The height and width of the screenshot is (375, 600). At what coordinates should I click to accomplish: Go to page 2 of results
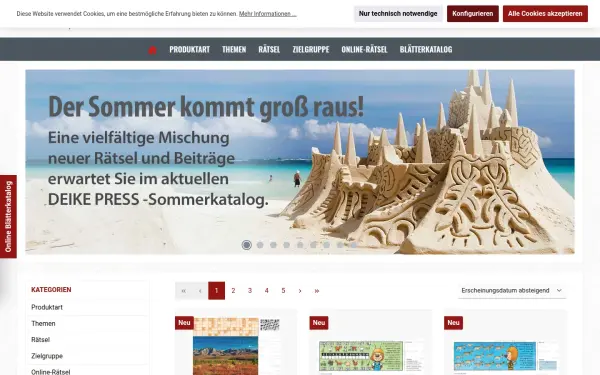[233, 291]
